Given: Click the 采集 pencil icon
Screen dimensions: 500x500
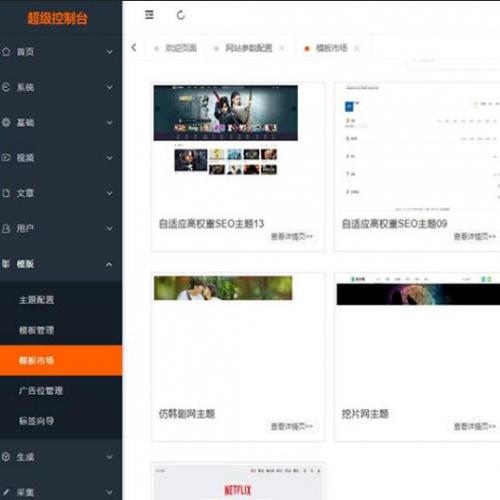Looking at the screenshot, I should pos(6,492).
